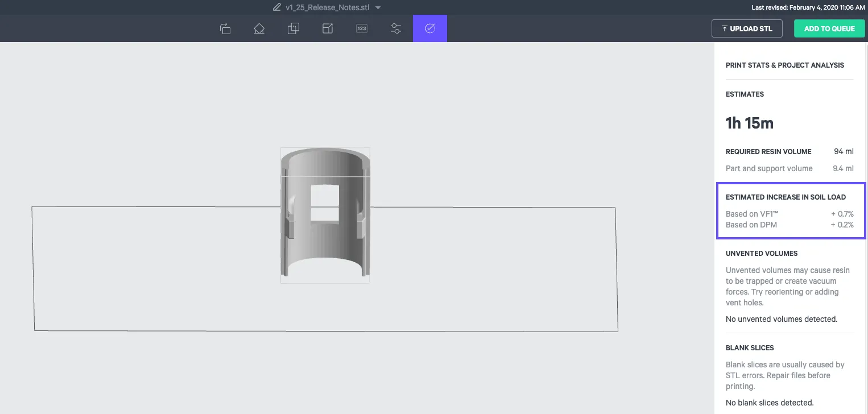
Task: Click the Required Resin Volume 94 ml value
Action: point(844,152)
